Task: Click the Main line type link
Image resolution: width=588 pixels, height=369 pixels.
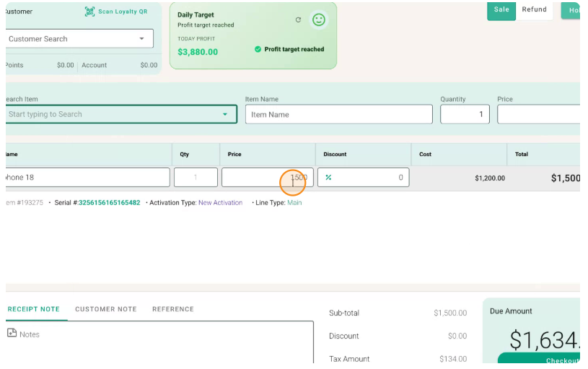Action: [x=294, y=203]
